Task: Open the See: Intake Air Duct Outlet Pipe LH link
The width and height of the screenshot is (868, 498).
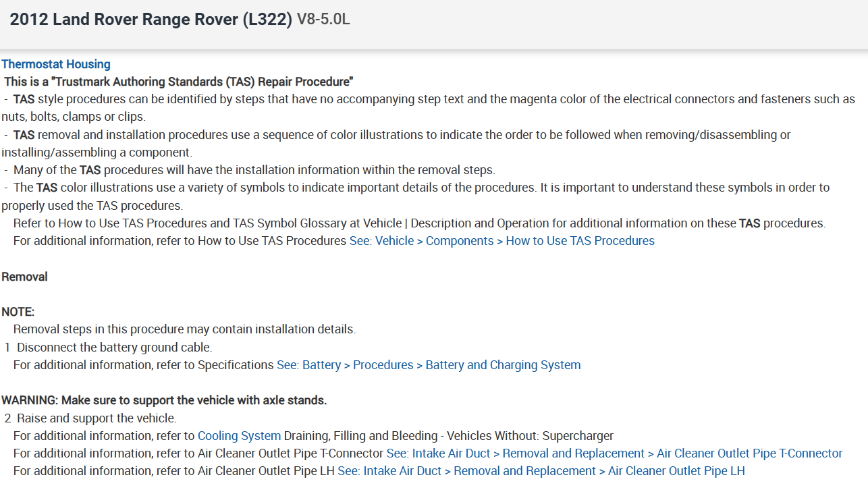Action: tap(541, 471)
